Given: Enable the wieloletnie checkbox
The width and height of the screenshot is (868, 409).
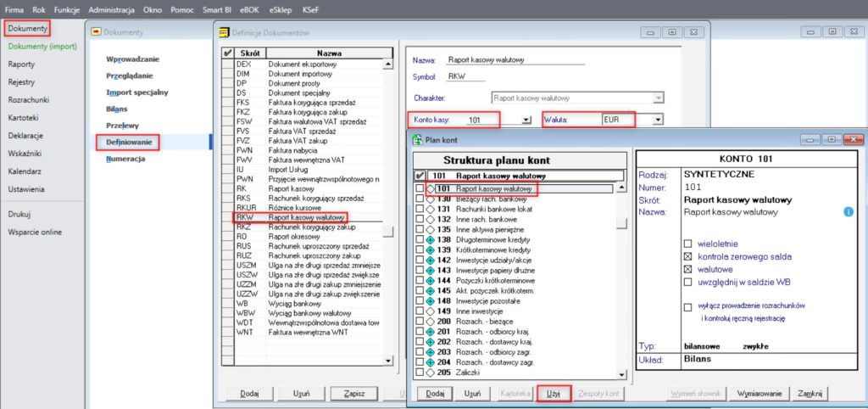Looking at the screenshot, I should [688, 244].
